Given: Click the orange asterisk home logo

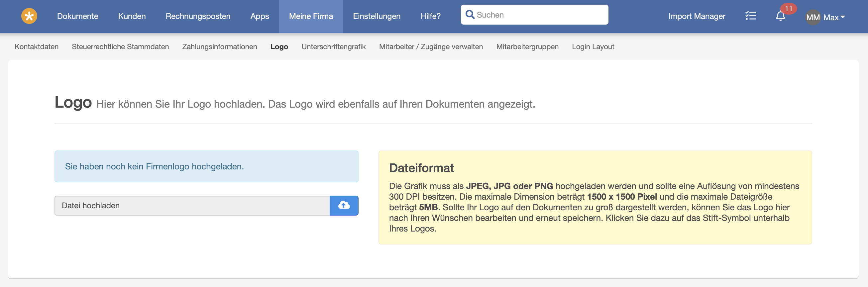Looking at the screenshot, I should click(x=29, y=16).
